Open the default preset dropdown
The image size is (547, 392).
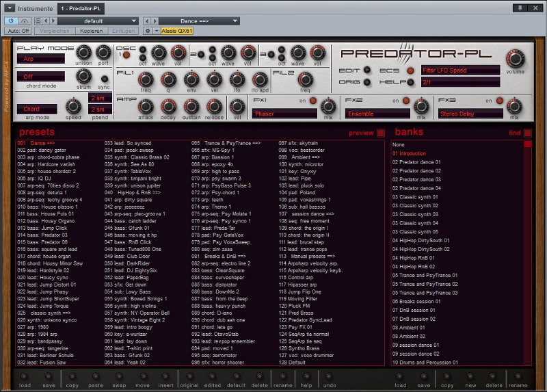point(98,21)
